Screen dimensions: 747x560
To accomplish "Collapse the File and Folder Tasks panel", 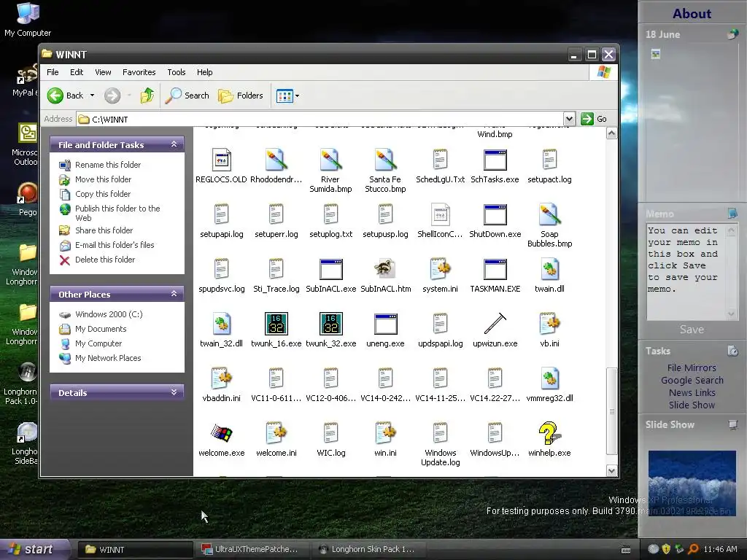I will click(174, 144).
